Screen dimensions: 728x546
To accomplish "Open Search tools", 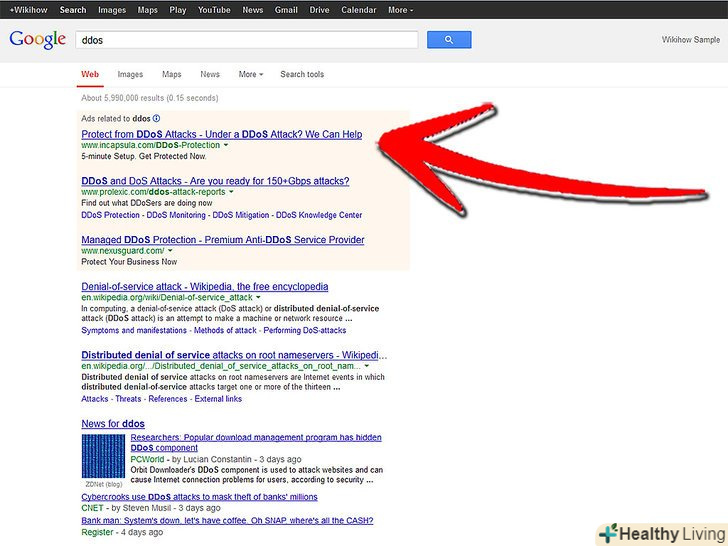I will click(302, 74).
